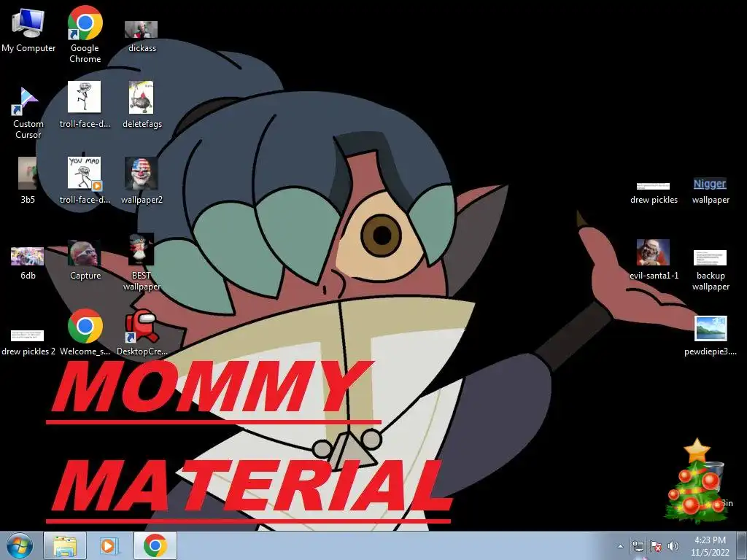Open the volume speaker tray icon

click(x=673, y=546)
